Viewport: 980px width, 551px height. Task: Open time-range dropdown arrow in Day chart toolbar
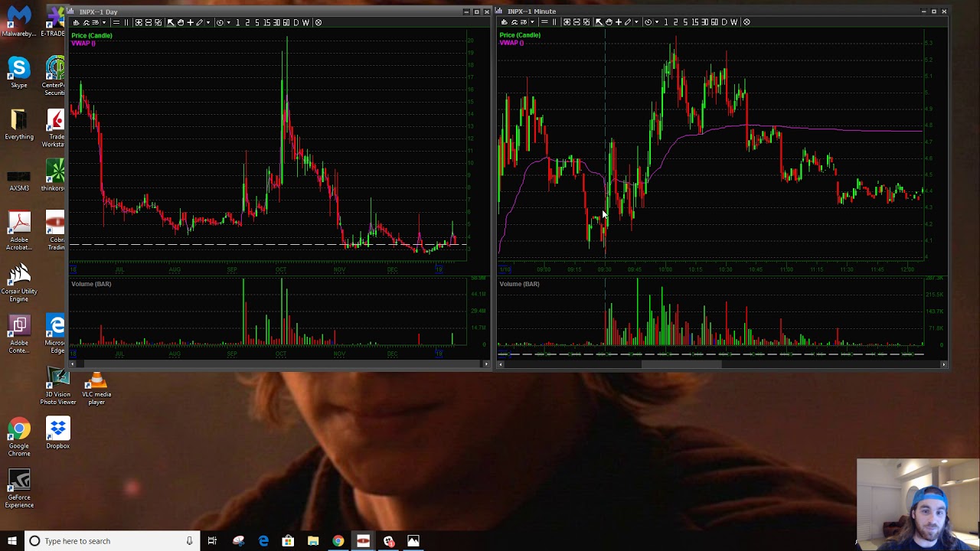click(x=229, y=22)
